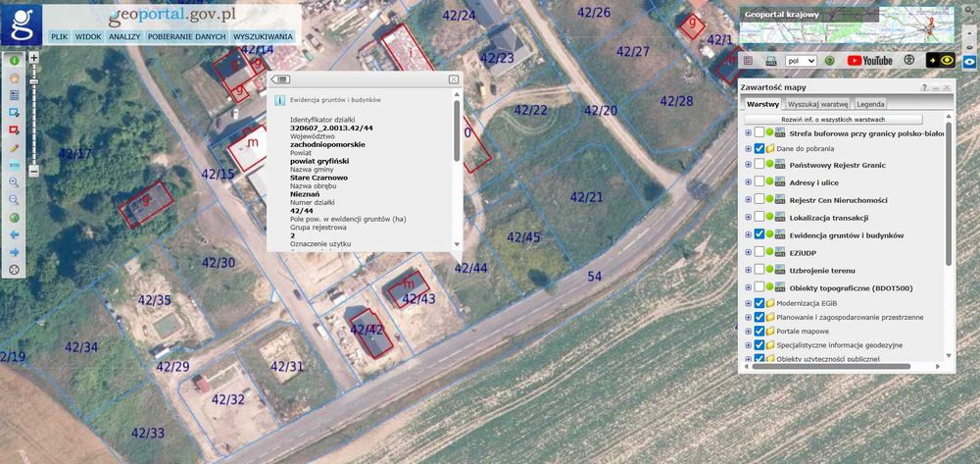Go to previous map view arrow
Screen dimensions: 980x464
tap(14, 235)
